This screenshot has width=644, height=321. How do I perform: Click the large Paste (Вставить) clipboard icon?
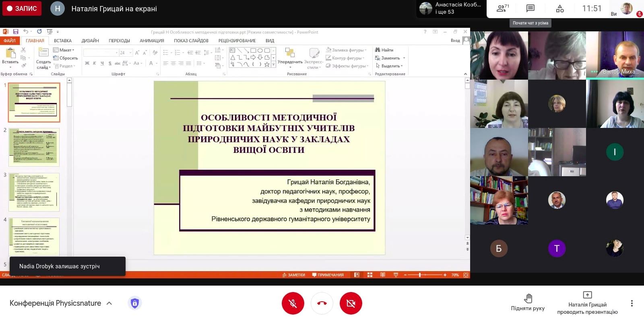(x=10, y=53)
